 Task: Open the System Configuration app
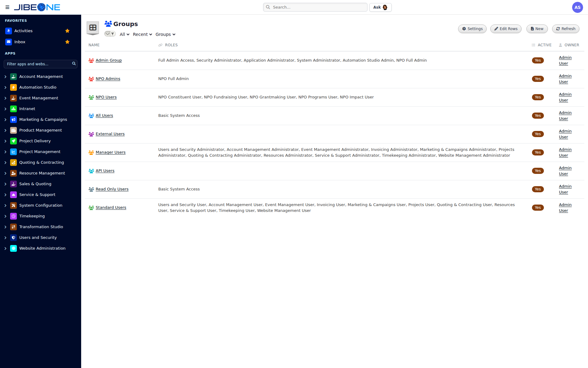click(x=41, y=205)
